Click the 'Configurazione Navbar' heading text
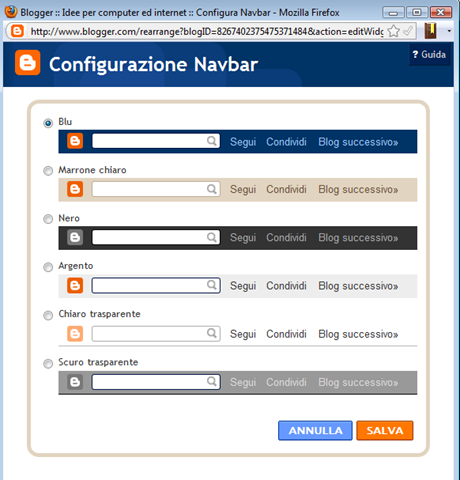 (x=153, y=64)
